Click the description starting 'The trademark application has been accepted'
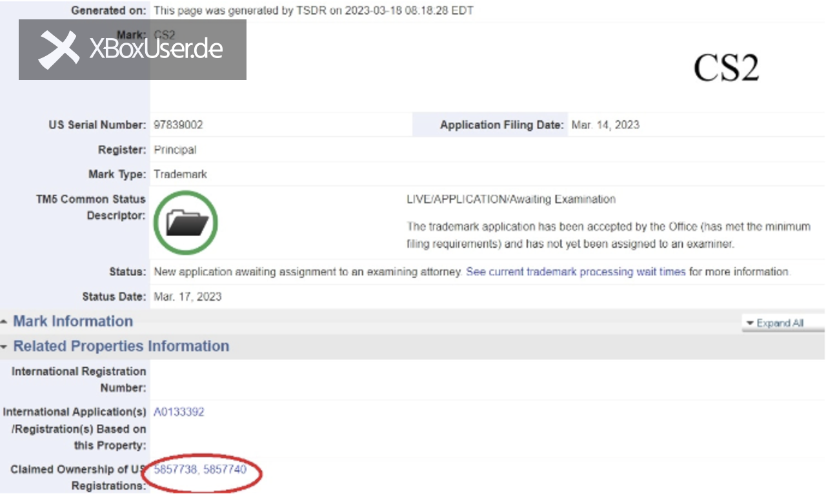 coord(609,236)
